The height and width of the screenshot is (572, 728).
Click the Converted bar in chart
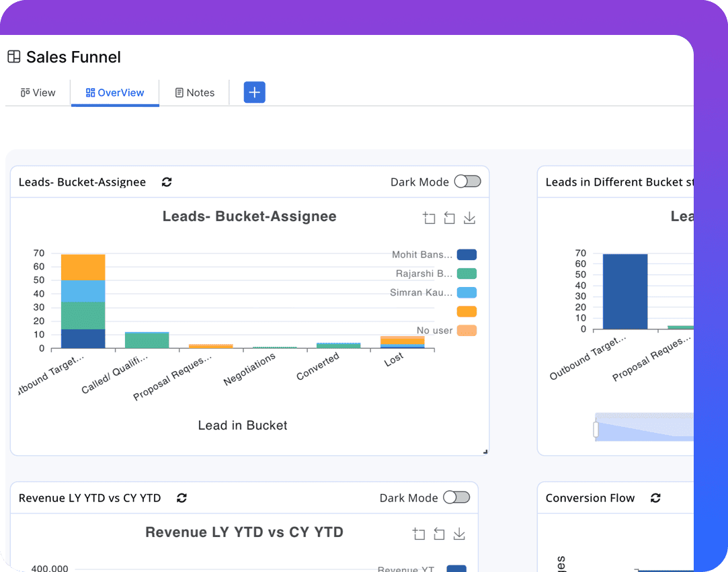click(x=339, y=345)
